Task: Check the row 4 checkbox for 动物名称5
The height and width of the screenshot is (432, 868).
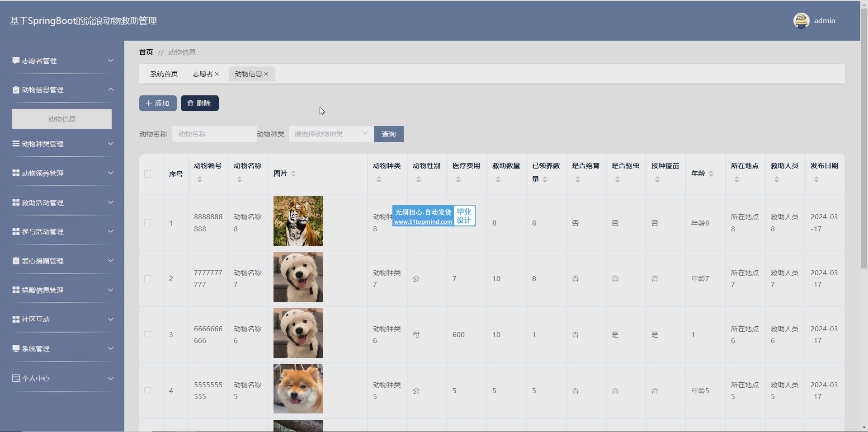Action: (147, 391)
